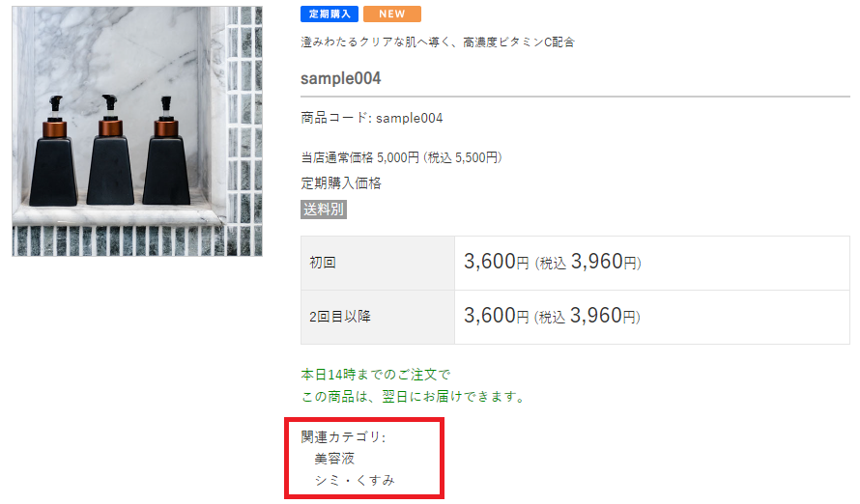Click the 関連カテゴリ: heading
This screenshot has height=504, width=860.
343,436
